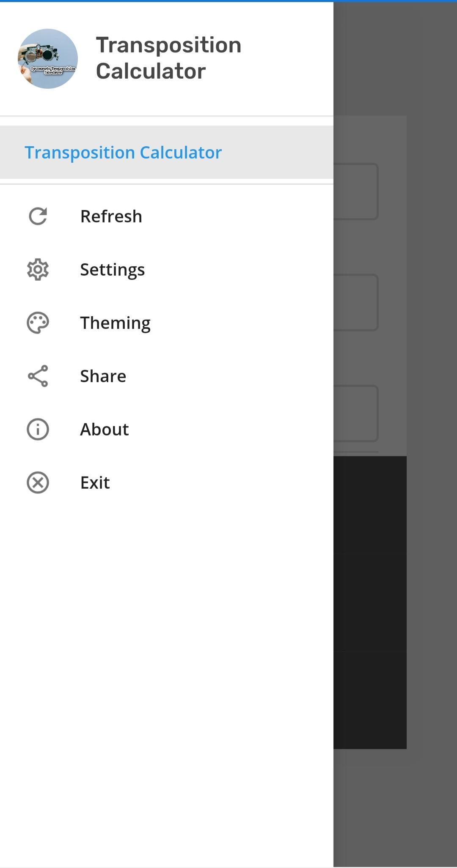
Task: Dismiss drawer via gray strip at right edge
Action: pyautogui.click(x=432, y=423)
